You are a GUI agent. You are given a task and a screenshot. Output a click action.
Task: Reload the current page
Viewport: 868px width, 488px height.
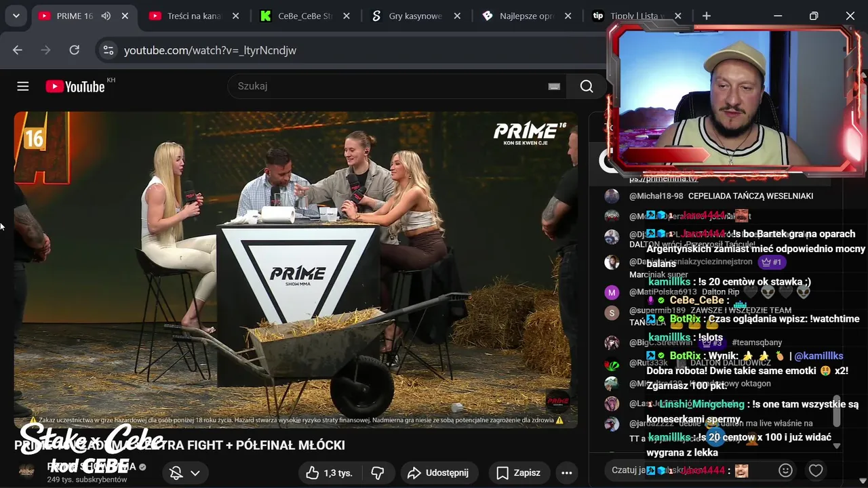tap(75, 50)
